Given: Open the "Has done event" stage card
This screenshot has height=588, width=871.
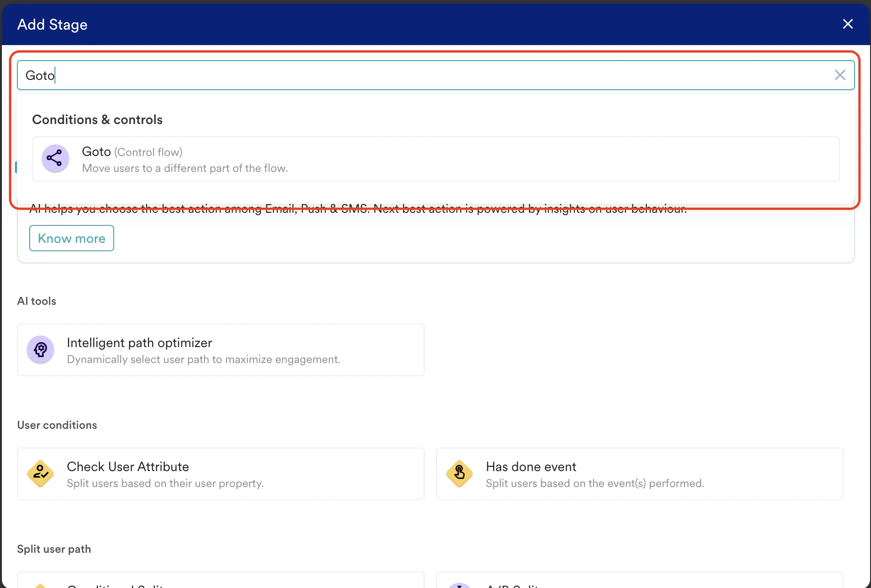Looking at the screenshot, I should coord(639,474).
